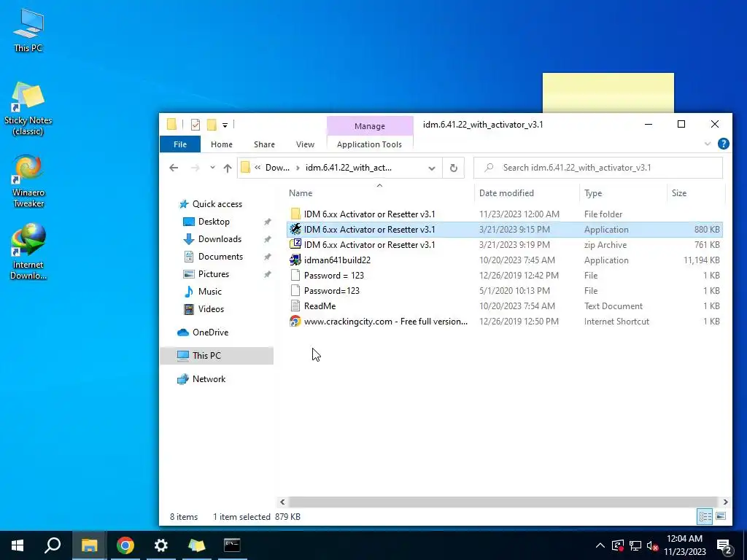The image size is (747, 560).
Task: Click the Forward navigation arrow
Action: pyautogui.click(x=195, y=168)
